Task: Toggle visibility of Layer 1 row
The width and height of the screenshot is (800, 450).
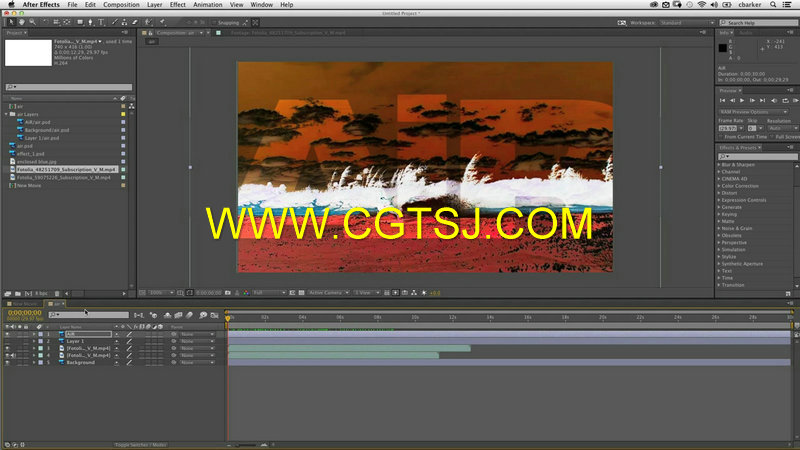Action: [7, 341]
